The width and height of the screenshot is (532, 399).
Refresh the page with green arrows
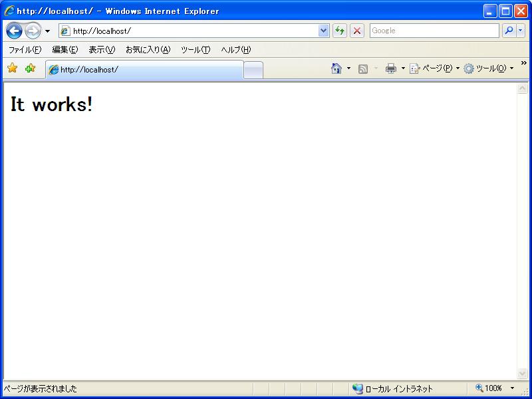tap(340, 31)
